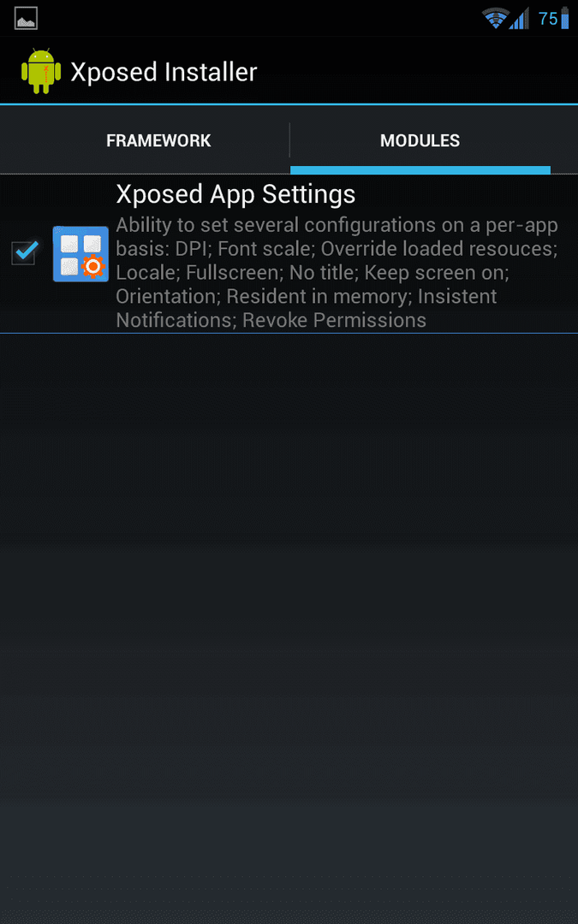Tap the orange gear on the module icon
The width and height of the screenshot is (578, 924).
click(92, 267)
